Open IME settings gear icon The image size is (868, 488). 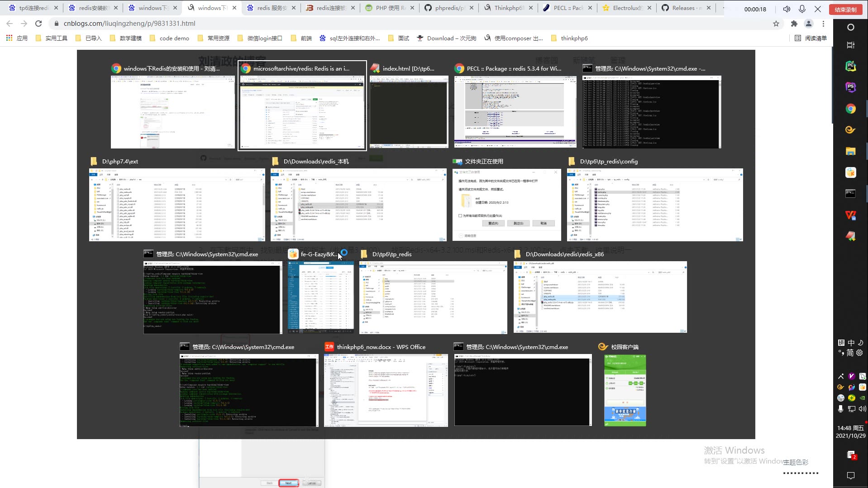860,353
